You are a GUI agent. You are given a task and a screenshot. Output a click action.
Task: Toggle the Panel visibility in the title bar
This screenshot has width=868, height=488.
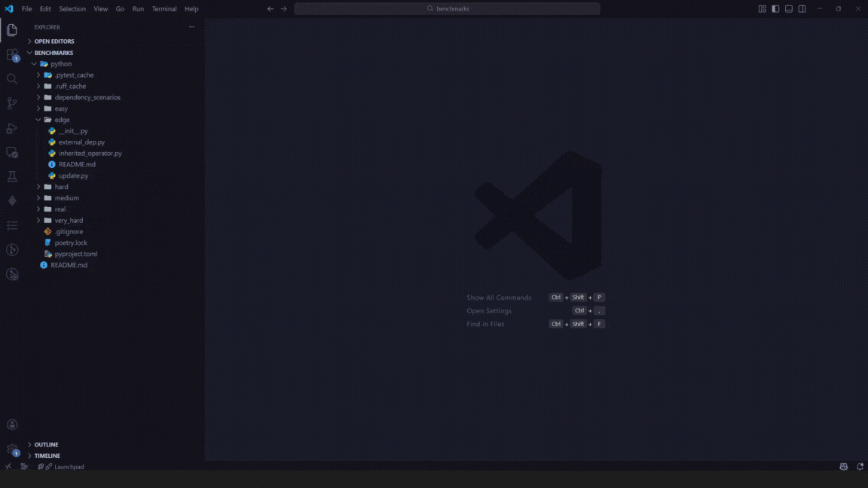click(788, 8)
